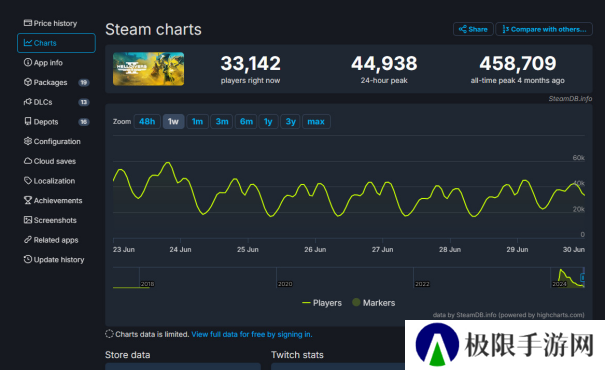Toggle the Markers series in the legend
Viewport: 605px width, 370px height.
click(x=373, y=303)
